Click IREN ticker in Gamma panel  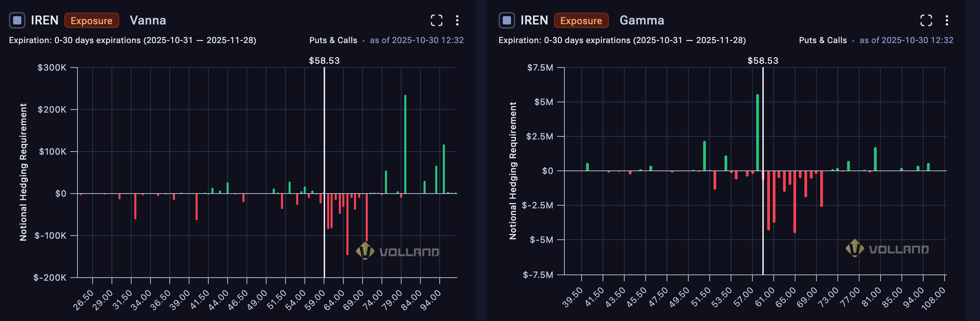534,20
